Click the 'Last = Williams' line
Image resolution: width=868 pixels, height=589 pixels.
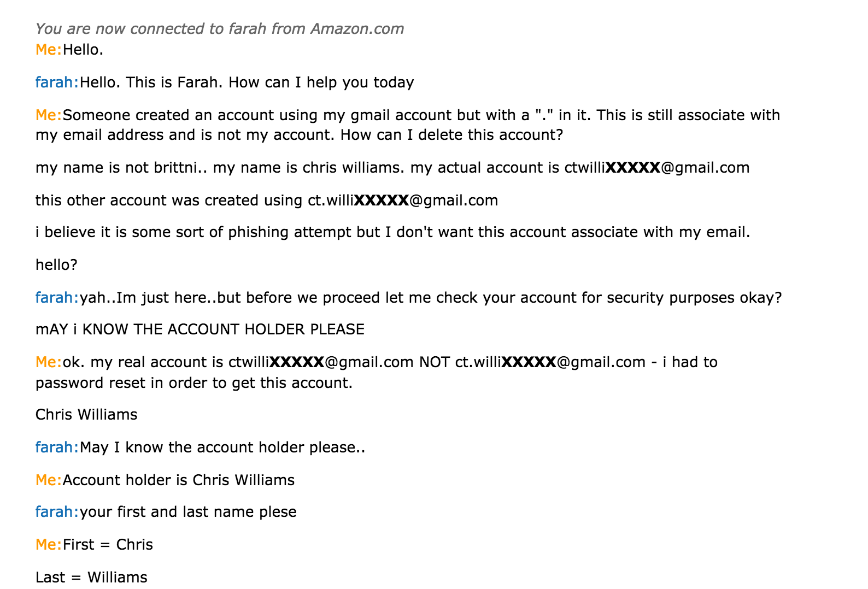point(91,578)
